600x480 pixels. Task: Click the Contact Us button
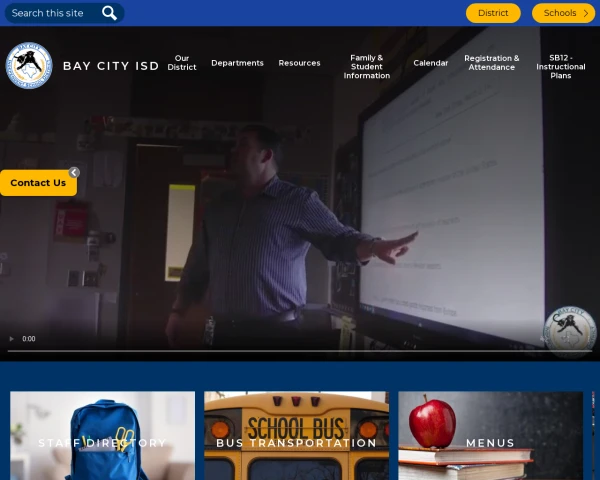point(38,183)
